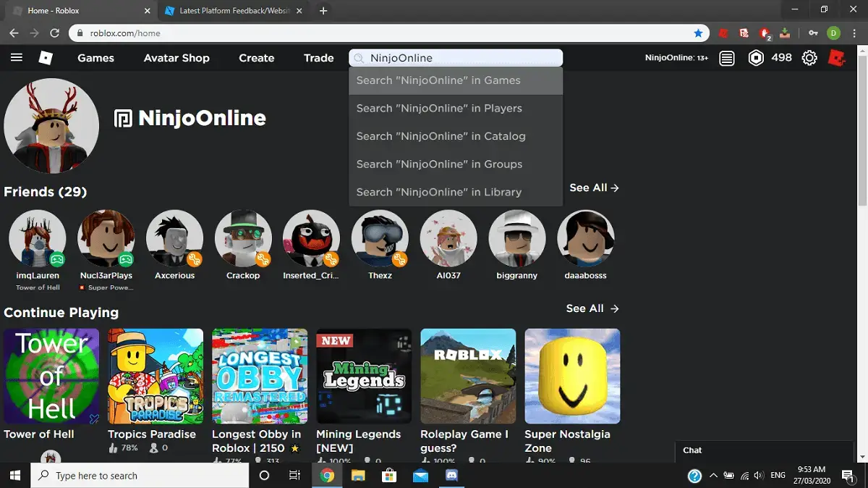
Task: Search "NinjoOnline" in Players
Action: 456,109
